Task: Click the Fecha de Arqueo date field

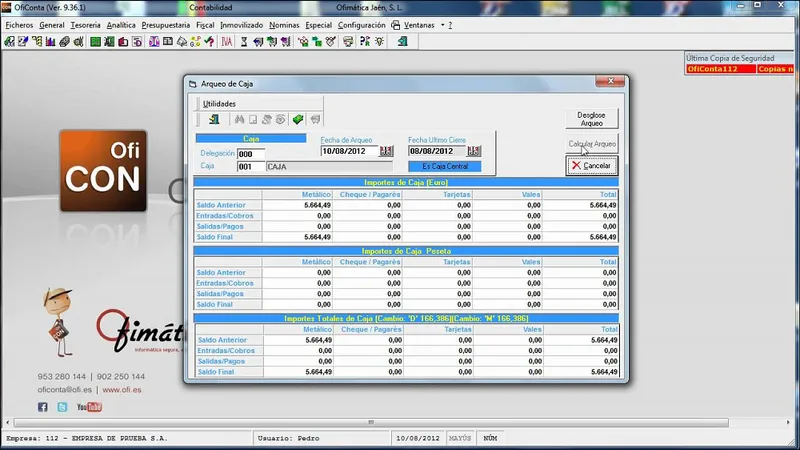Action: point(349,151)
